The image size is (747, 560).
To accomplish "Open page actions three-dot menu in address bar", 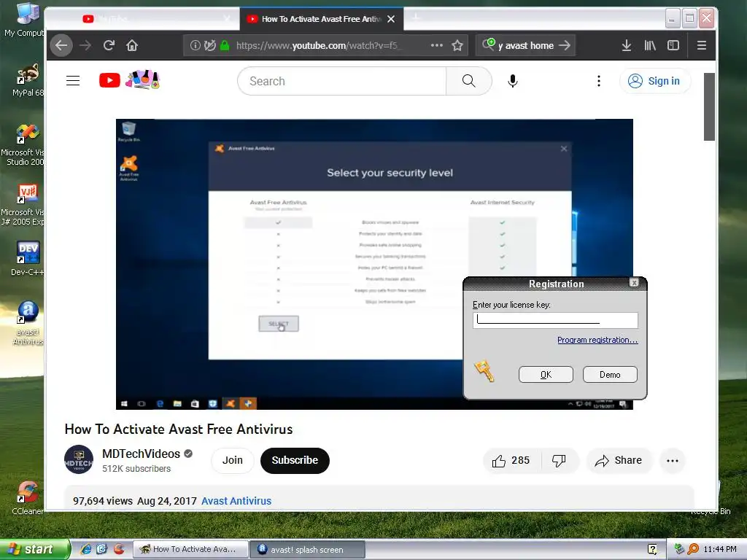I will tap(436, 45).
